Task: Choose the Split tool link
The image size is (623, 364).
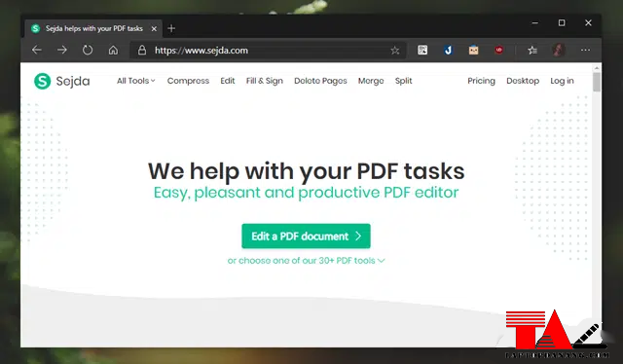Action: 403,81
